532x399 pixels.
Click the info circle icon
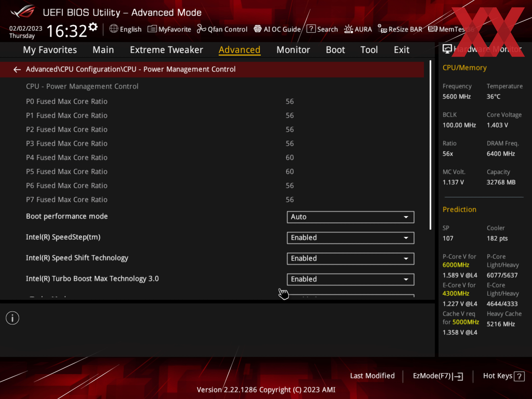pyautogui.click(x=12, y=318)
